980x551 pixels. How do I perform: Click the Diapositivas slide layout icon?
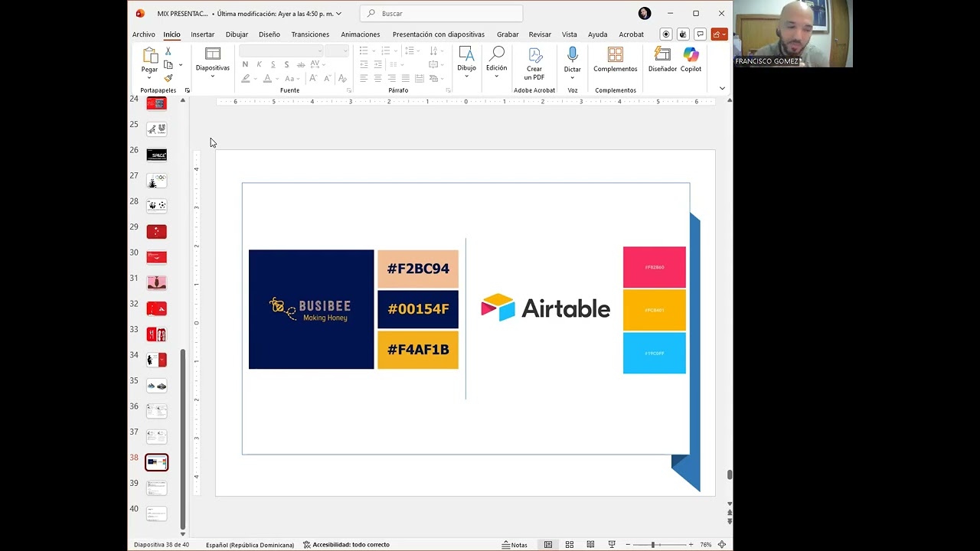click(x=213, y=54)
